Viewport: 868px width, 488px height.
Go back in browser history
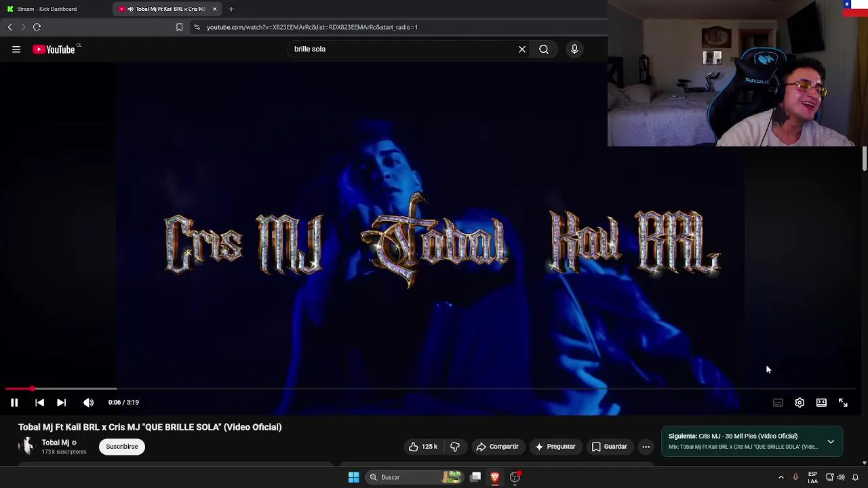click(x=10, y=27)
